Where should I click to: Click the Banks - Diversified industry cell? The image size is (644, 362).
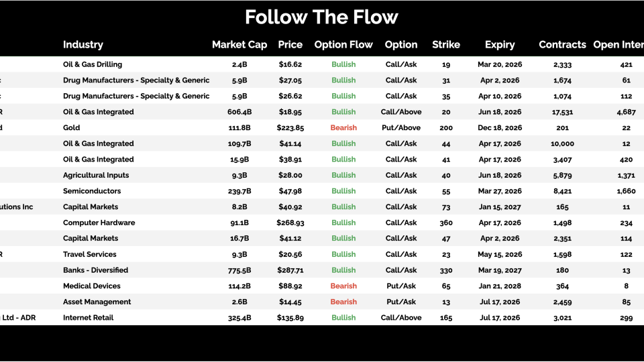[x=95, y=270]
